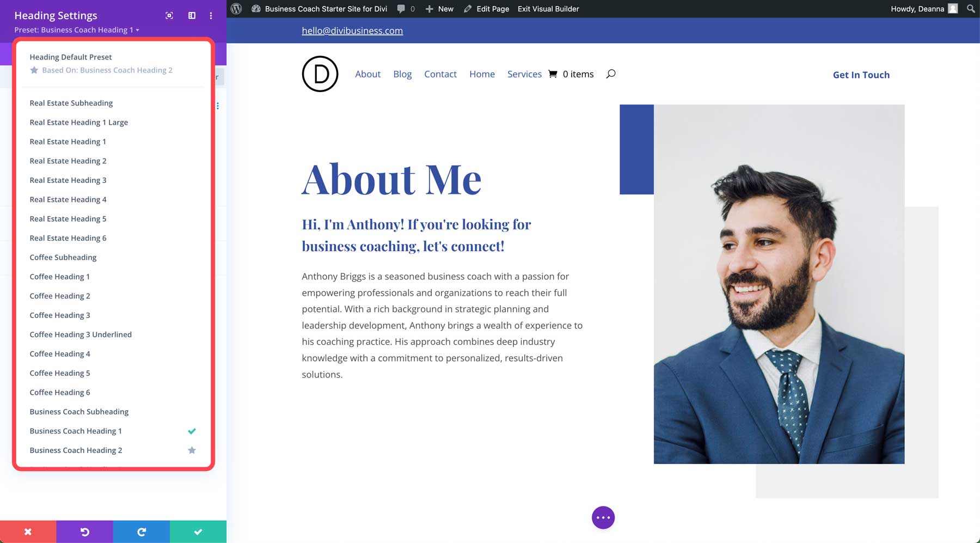Viewport: 980px width, 543px height.
Task: Save settings with the green checkmark icon
Action: tap(198, 532)
